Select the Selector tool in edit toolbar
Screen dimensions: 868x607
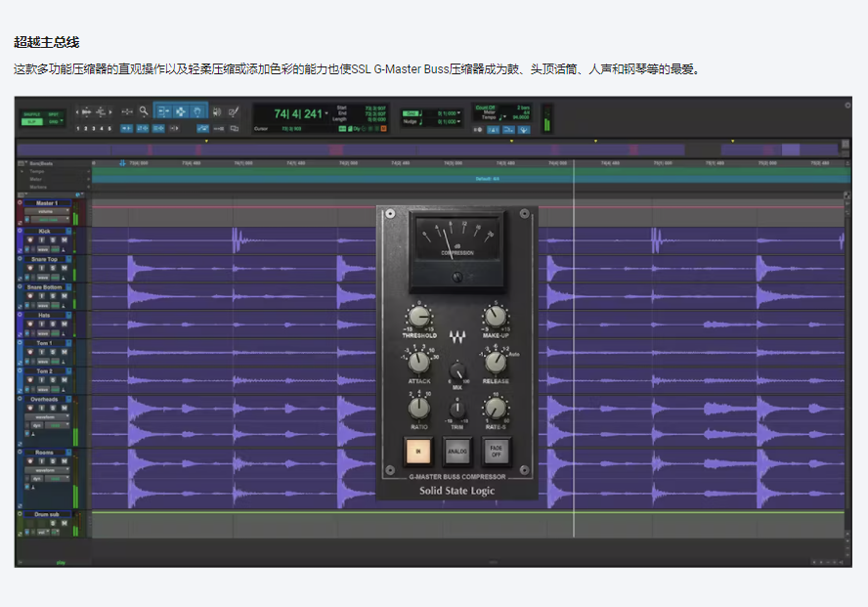[181, 111]
